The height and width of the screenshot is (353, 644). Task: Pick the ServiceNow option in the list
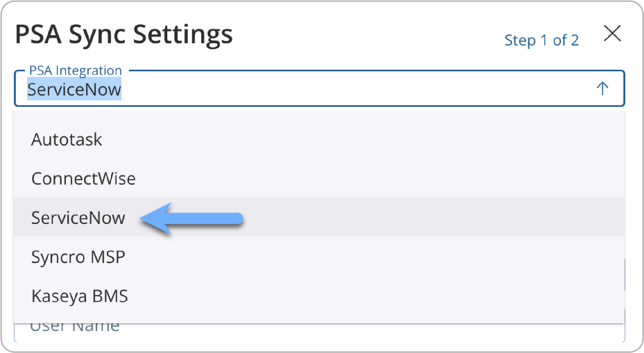point(78,218)
